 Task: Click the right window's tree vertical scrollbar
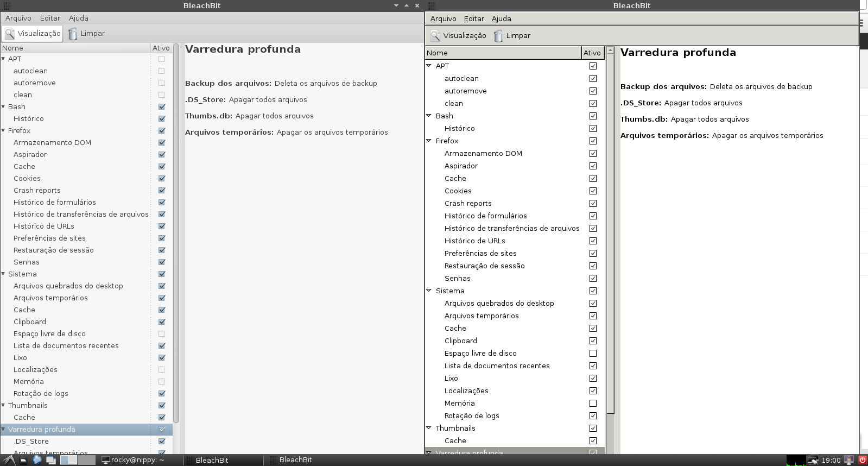point(610,234)
